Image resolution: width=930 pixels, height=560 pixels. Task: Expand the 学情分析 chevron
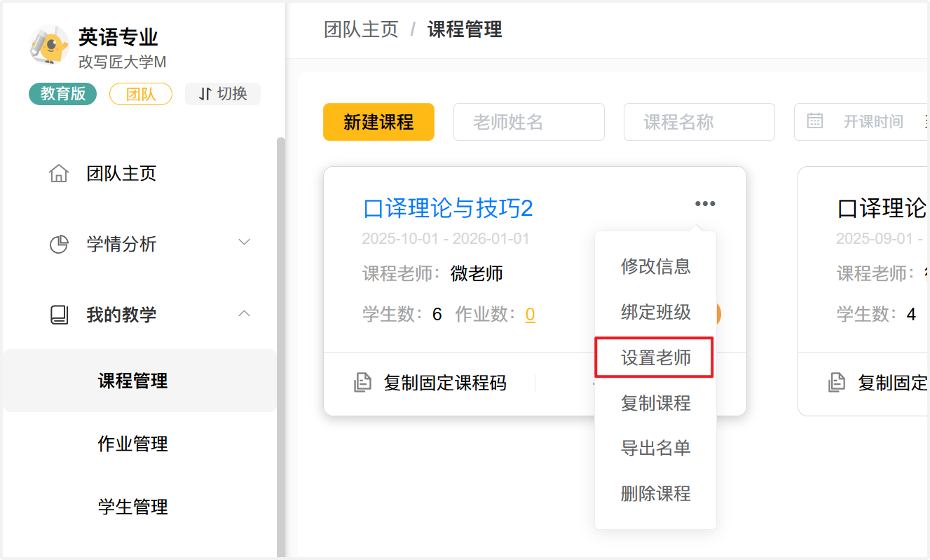pyautogui.click(x=245, y=243)
